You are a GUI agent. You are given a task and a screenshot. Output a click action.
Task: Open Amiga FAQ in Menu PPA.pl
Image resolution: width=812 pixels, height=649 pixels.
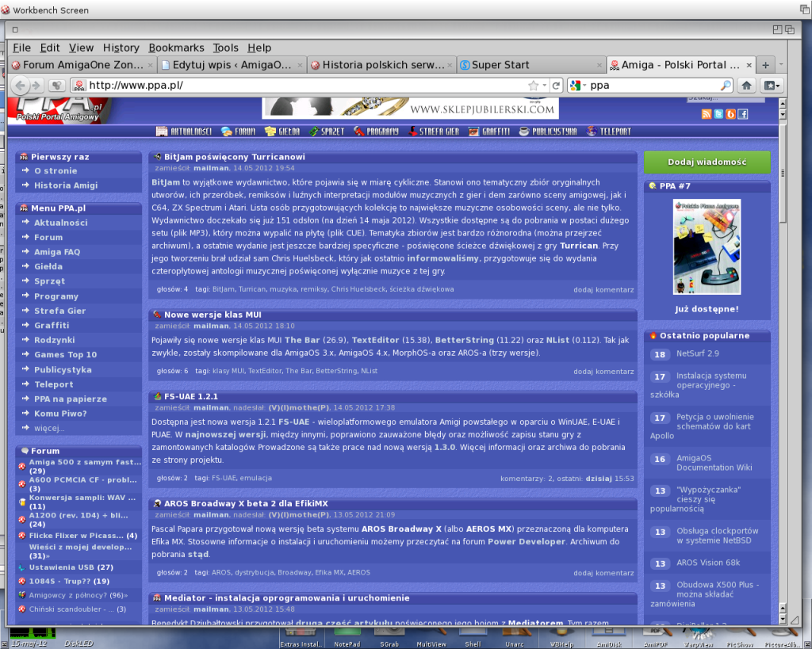57,252
